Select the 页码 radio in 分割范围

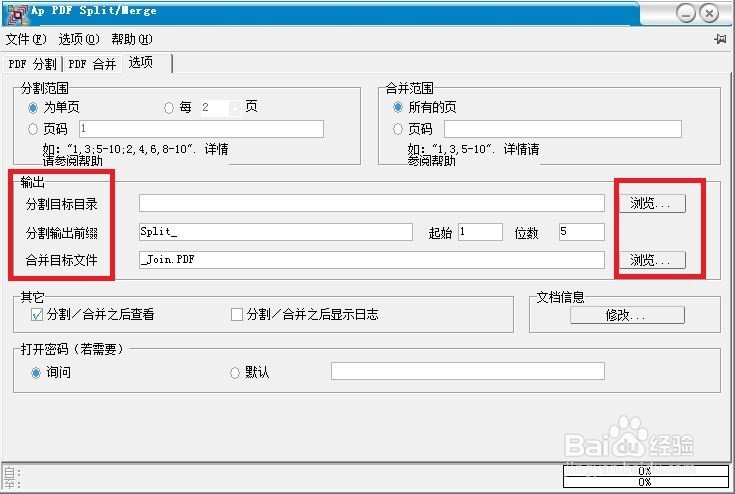(x=33, y=129)
